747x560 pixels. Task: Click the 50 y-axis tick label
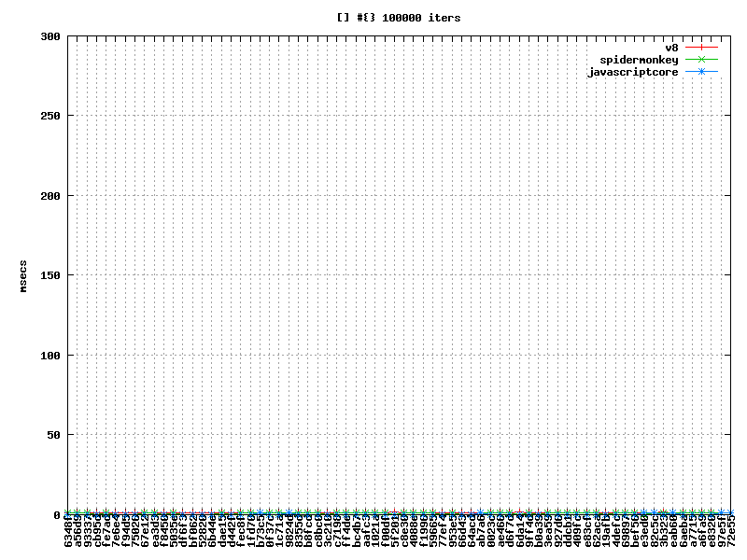pyautogui.click(x=53, y=435)
